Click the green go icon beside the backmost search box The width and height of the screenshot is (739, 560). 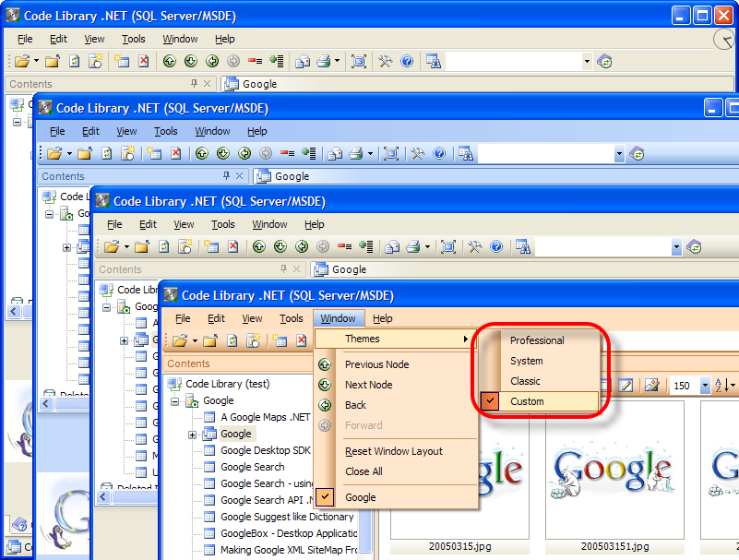coord(604,61)
